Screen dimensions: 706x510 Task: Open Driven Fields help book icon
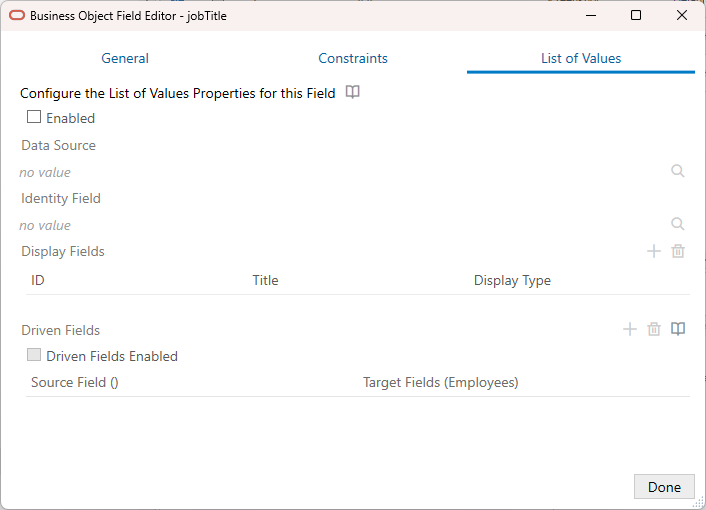(x=678, y=329)
